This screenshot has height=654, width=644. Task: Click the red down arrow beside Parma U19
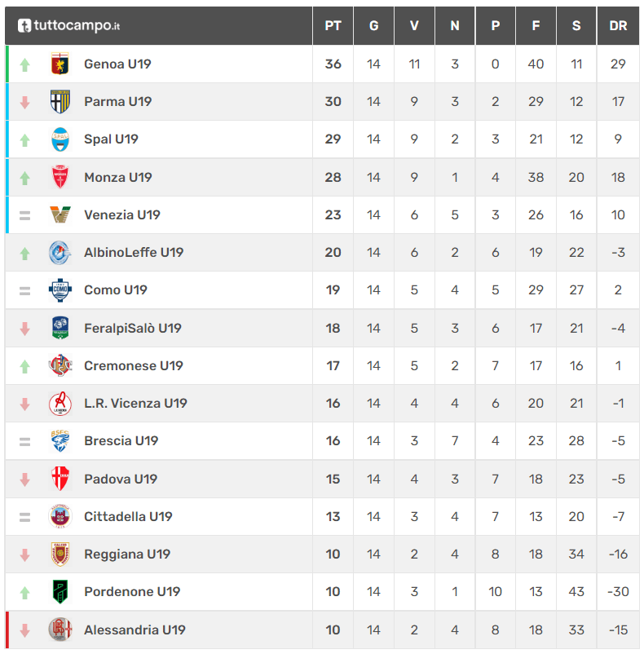[x=25, y=102]
